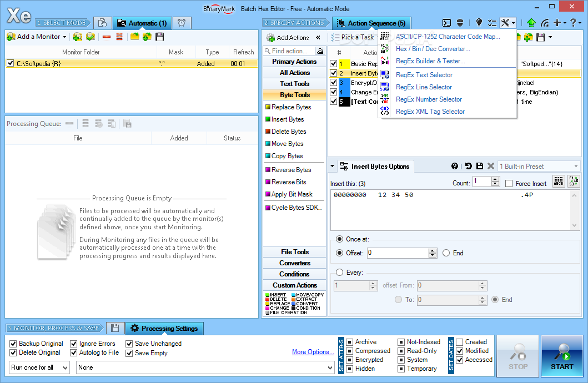Choose RegEx Builder & Tester menu item
The width and height of the screenshot is (588, 383).
tap(430, 61)
